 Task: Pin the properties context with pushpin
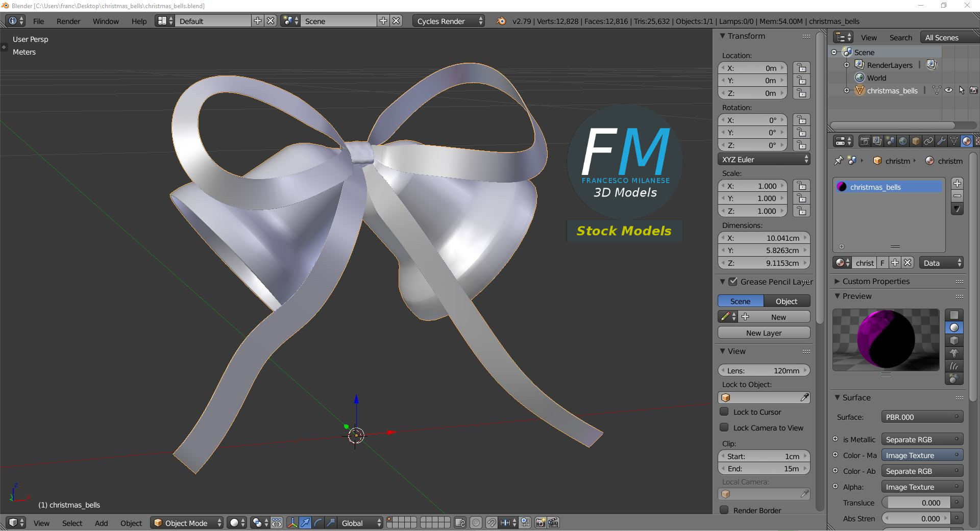point(839,161)
